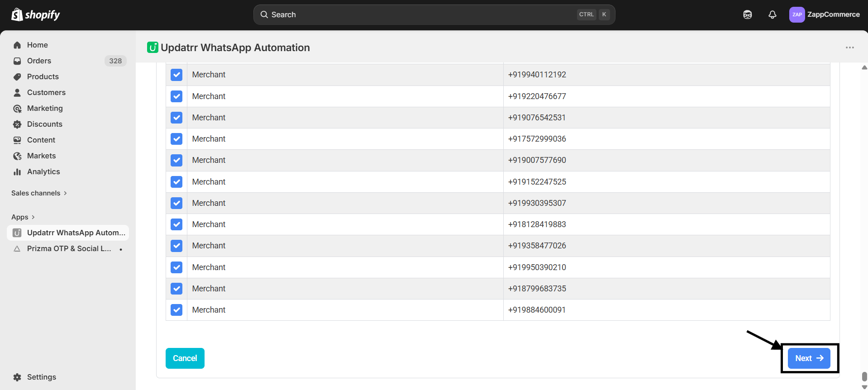Click the page scrollbar up arrow
The height and width of the screenshot is (390, 868).
click(x=864, y=67)
